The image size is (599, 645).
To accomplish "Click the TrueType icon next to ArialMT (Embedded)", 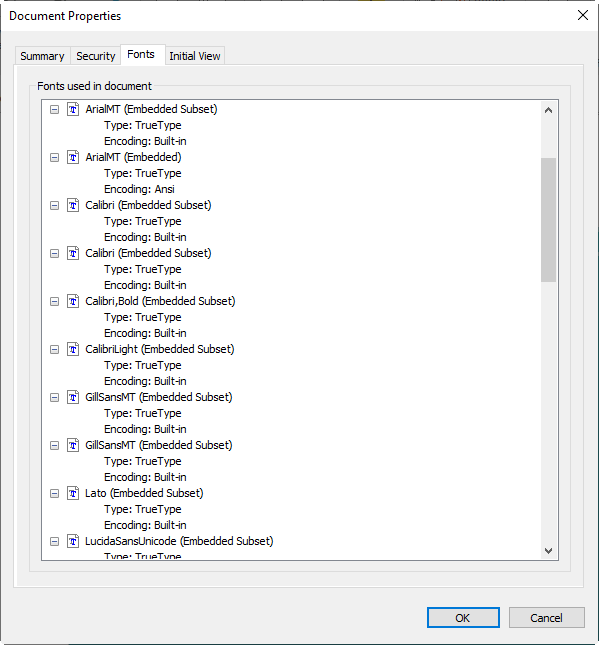I will (x=73, y=158).
